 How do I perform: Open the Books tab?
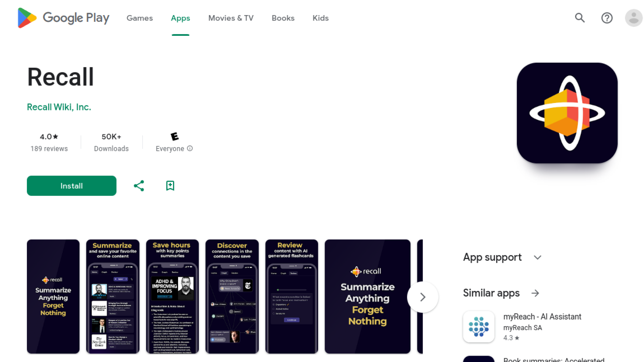tap(283, 18)
